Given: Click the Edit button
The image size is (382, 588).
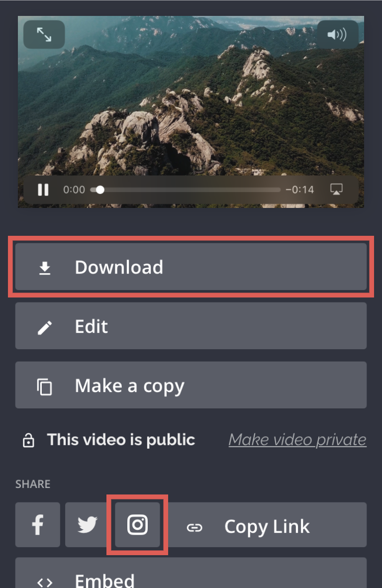Looking at the screenshot, I should click(x=191, y=326).
